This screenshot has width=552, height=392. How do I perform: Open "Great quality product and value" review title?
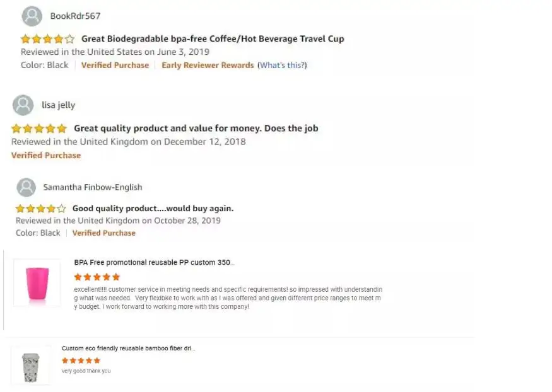[196, 129]
